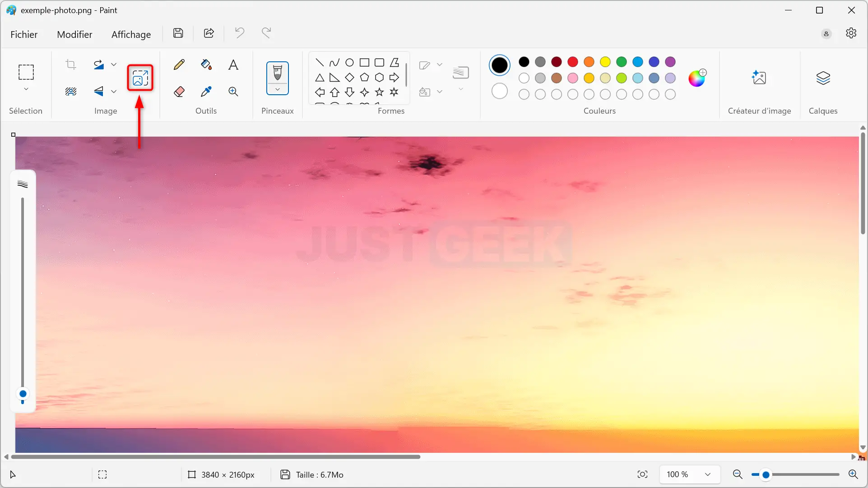Open the Modifier menu

tap(74, 35)
